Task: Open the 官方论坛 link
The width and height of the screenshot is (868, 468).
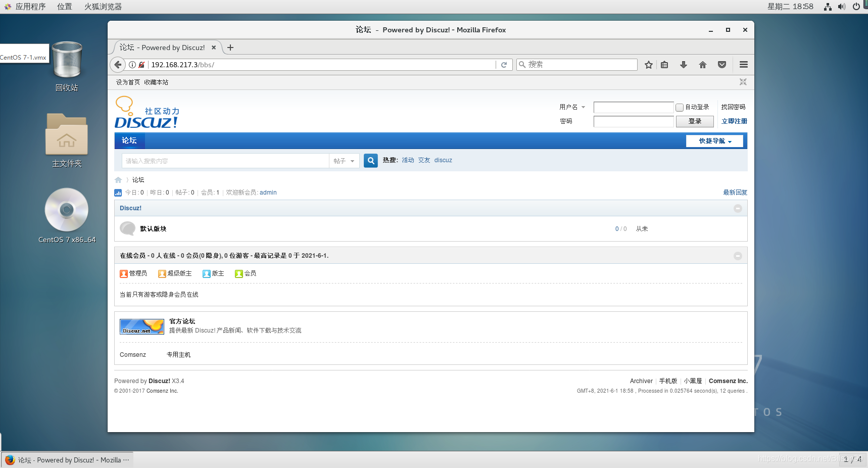Action: coord(182,321)
